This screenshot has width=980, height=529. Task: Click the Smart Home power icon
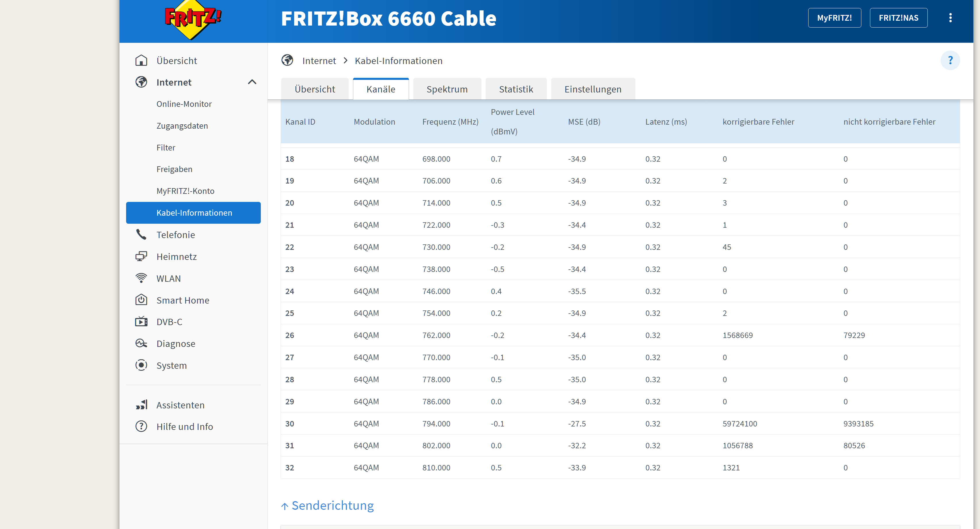(141, 300)
